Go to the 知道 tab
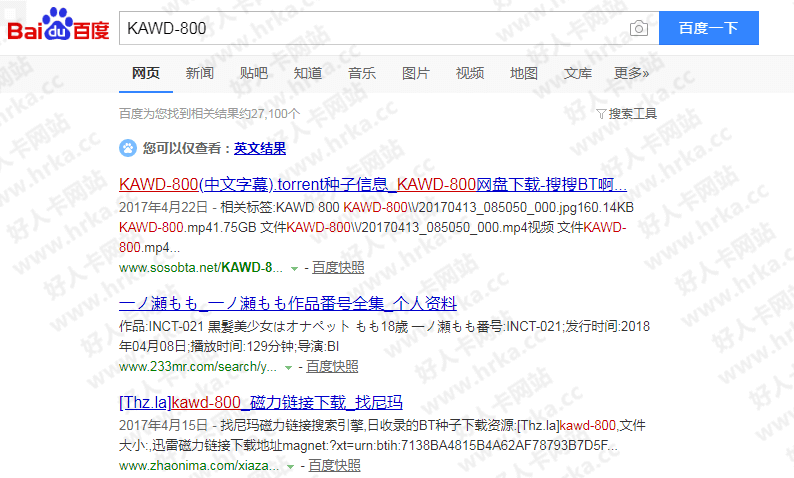This screenshot has height=478, width=794. point(308,73)
